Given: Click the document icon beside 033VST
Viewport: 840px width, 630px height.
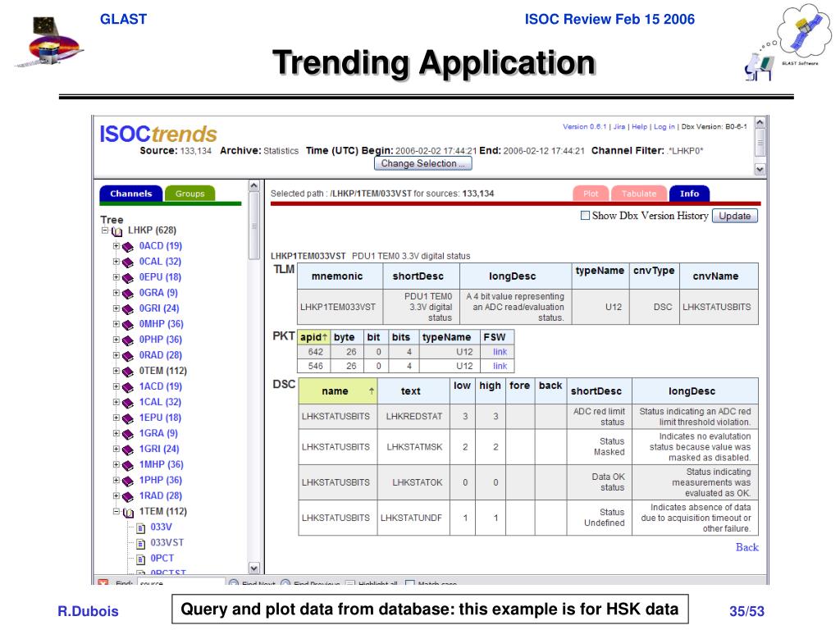Looking at the screenshot, I should pyautogui.click(x=140, y=544).
